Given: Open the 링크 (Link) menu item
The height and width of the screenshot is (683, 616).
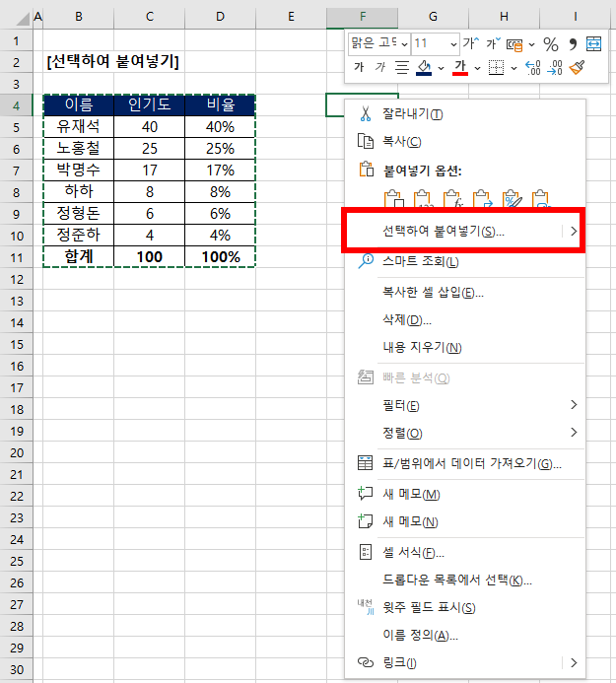Looking at the screenshot, I should tap(465, 663).
